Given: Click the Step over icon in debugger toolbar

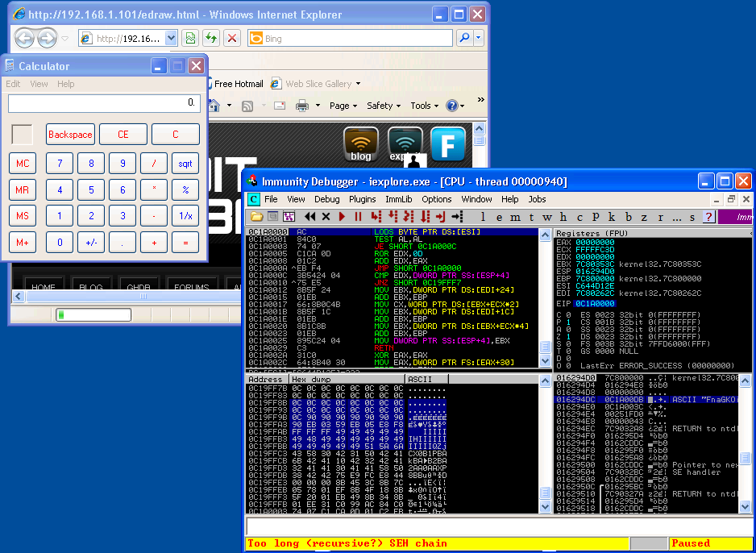Looking at the screenshot, I should [x=393, y=217].
